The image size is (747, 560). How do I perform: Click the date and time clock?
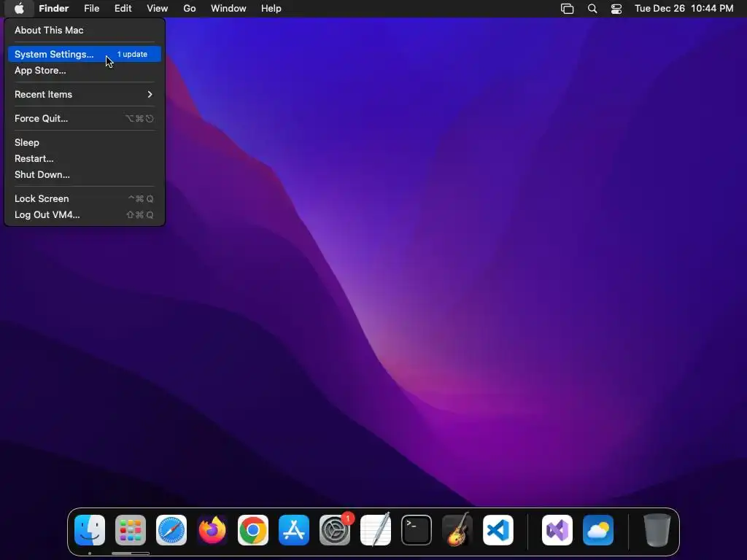click(x=684, y=9)
